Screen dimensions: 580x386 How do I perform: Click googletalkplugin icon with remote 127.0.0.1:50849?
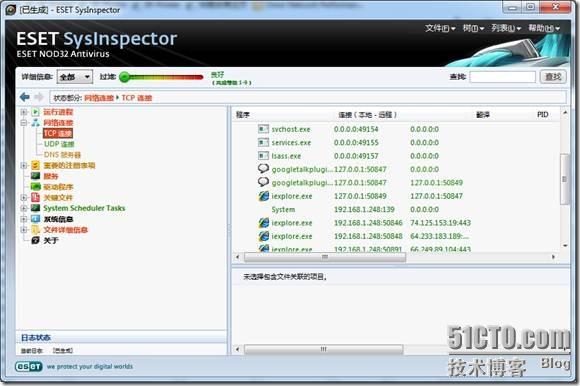[x=263, y=182]
